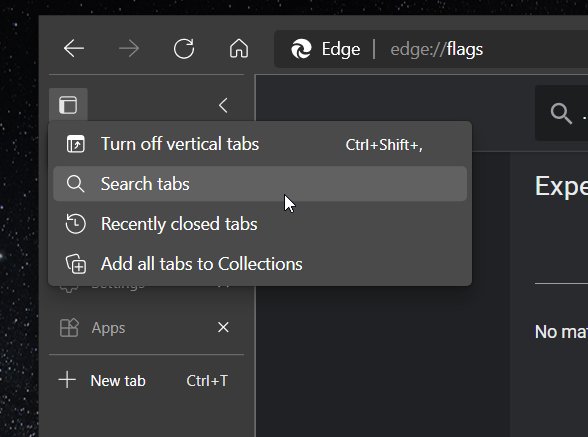Go back with the back arrow

click(x=74, y=49)
